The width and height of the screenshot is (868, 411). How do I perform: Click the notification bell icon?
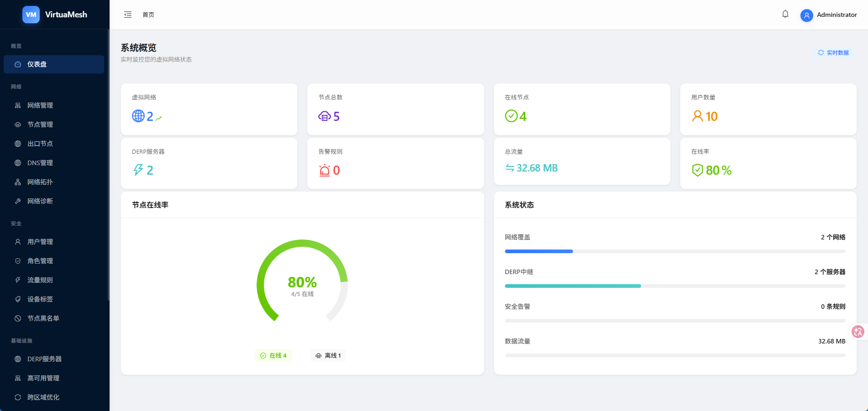click(785, 14)
